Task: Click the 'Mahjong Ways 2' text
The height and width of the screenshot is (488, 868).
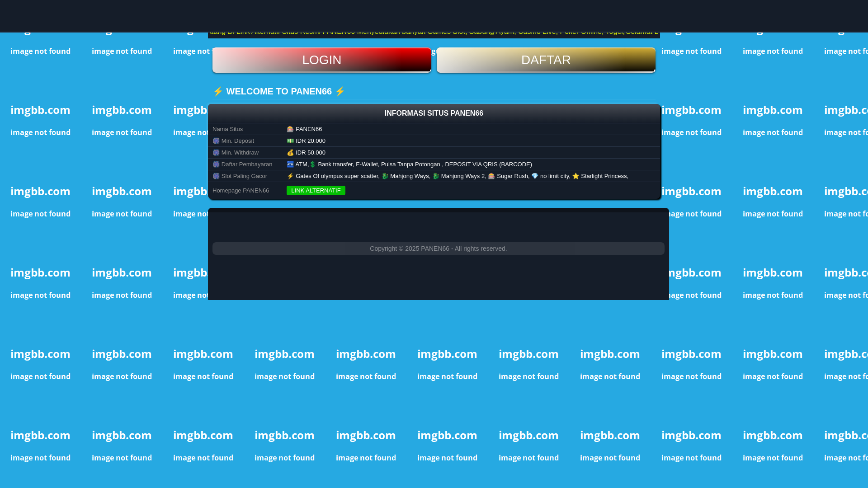Action: 463,176
